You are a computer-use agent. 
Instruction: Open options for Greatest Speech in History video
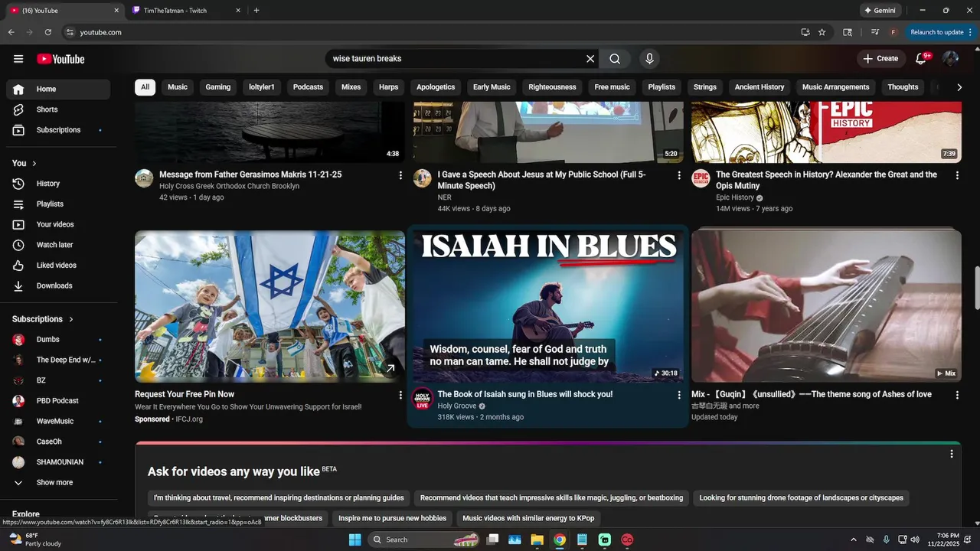(957, 175)
